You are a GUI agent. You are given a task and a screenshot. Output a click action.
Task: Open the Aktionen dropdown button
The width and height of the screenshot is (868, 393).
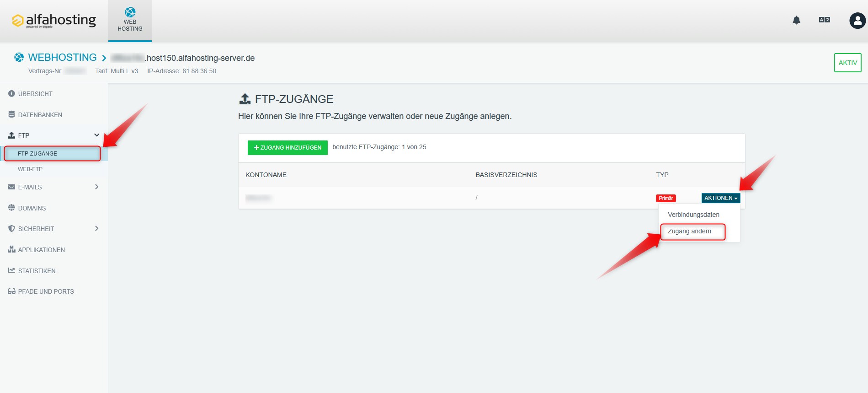pos(720,198)
